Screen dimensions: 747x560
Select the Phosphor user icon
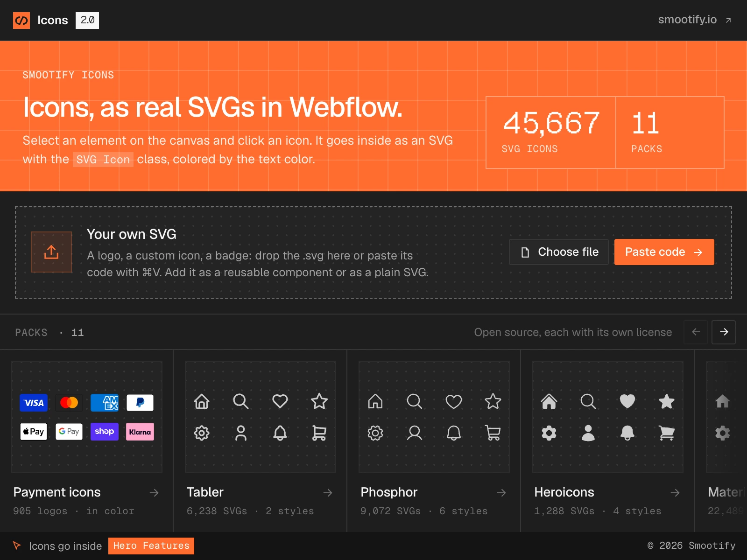coord(415,433)
